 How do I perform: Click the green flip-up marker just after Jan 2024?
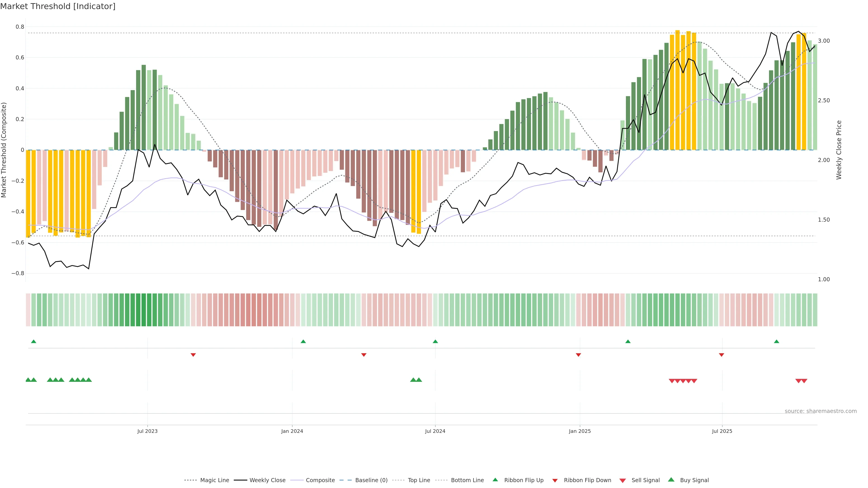coord(303,342)
